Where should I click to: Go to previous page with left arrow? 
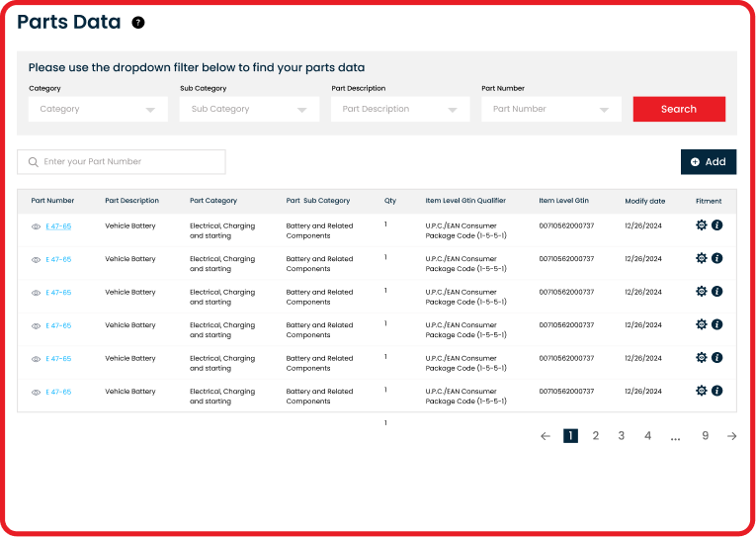pos(546,436)
